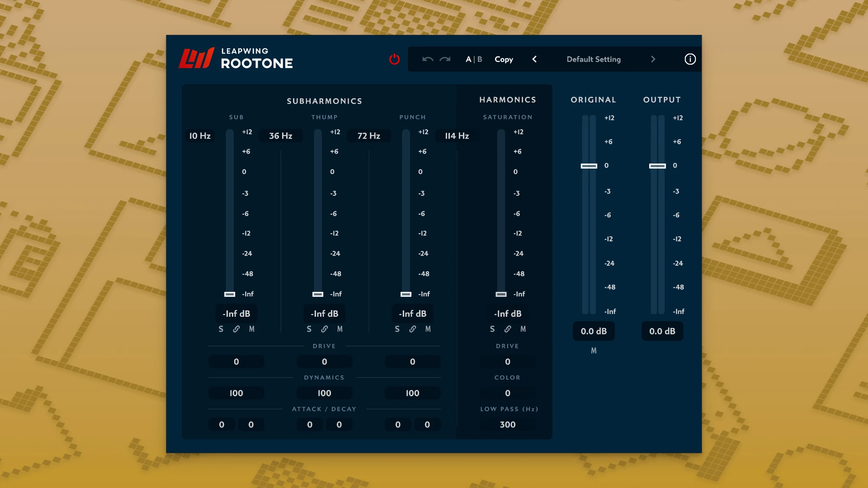Open the Default Setting preset menu
The image size is (868, 488).
pos(594,59)
